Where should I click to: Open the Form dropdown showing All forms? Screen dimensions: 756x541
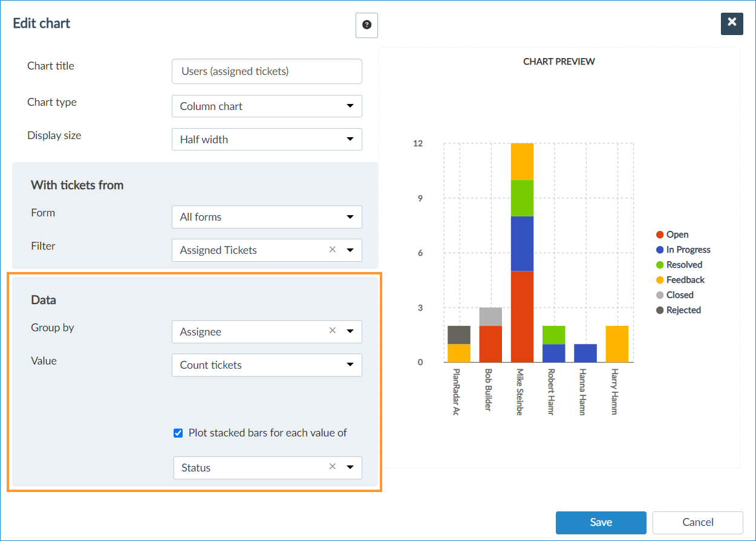pos(267,217)
